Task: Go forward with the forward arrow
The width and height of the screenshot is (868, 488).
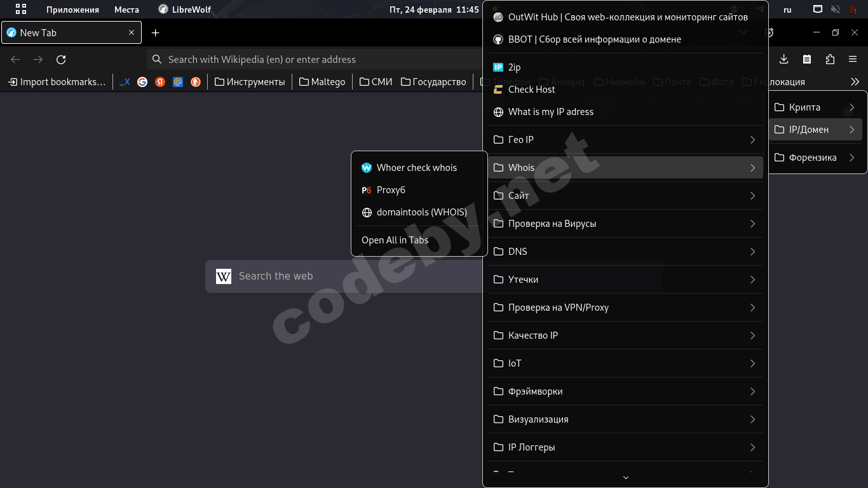Action: [38, 59]
